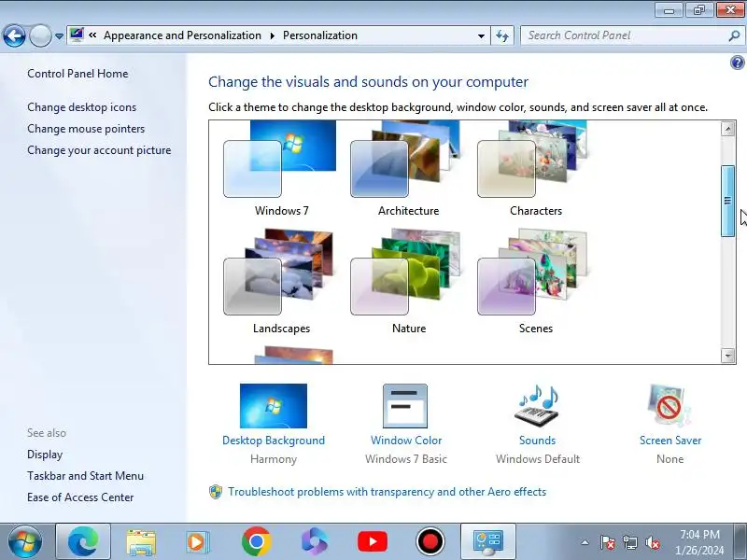Screen dimensions: 747x560
Task: Open Display under See also
Action: pyautogui.click(x=45, y=455)
